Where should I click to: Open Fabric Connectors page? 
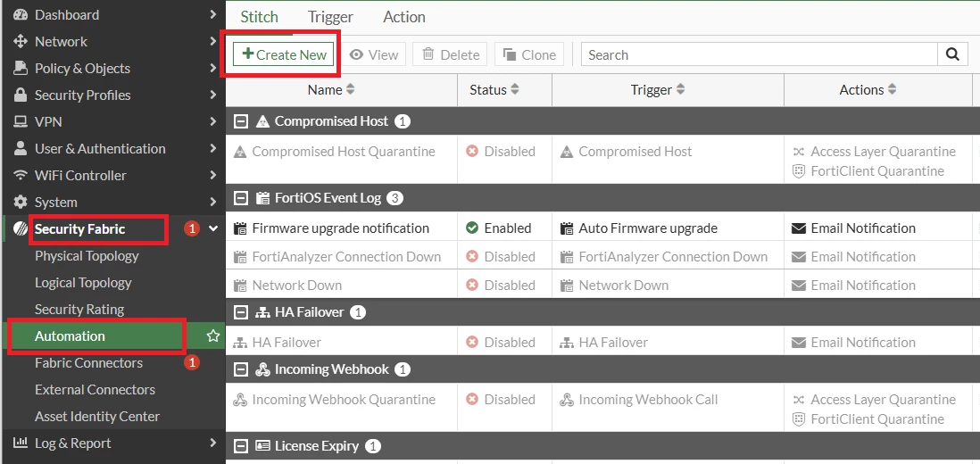coord(88,363)
